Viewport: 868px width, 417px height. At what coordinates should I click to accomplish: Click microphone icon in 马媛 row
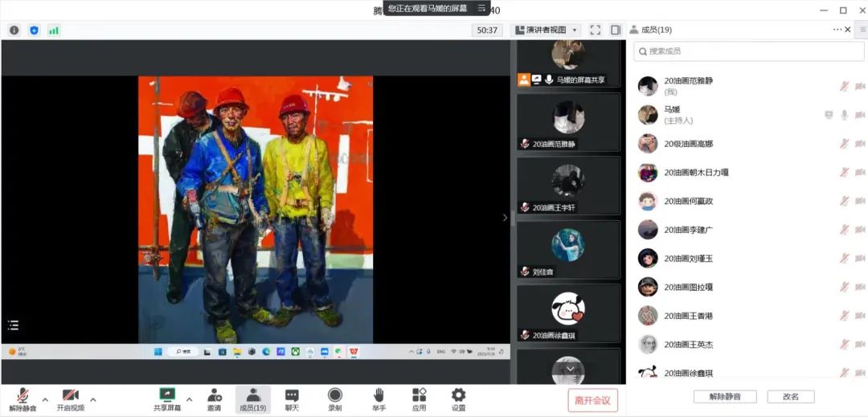(844, 114)
